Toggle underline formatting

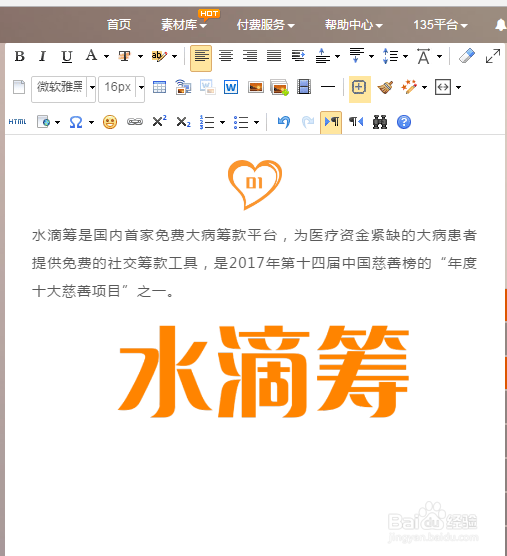(x=66, y=56)
